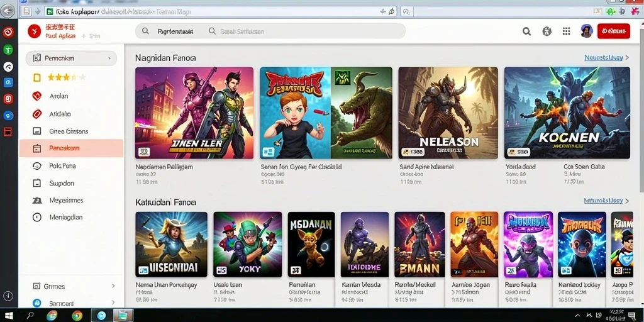Open the red store logo in header
644x322 pixels.
tap(35, 31)
